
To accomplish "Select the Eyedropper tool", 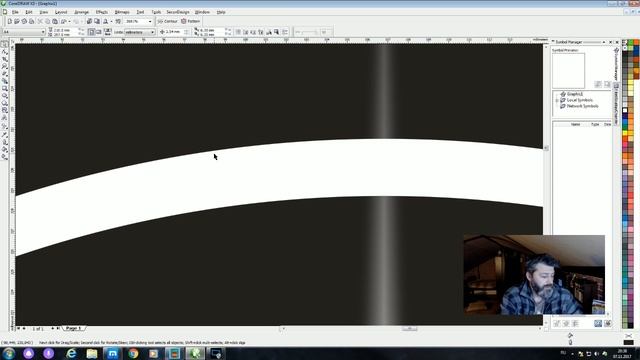I will point(4,134).
